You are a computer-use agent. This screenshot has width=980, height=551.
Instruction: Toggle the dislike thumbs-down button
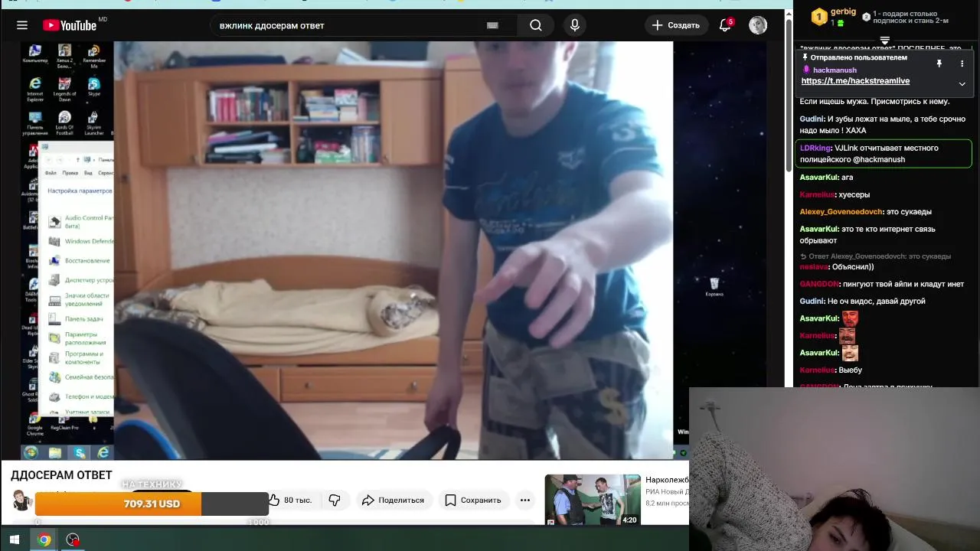pos(335,500)
